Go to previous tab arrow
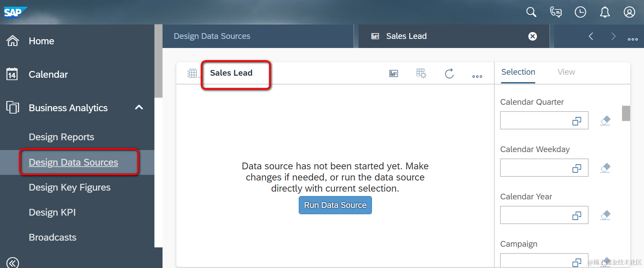 pyautogui.click(x=591, y=36)
